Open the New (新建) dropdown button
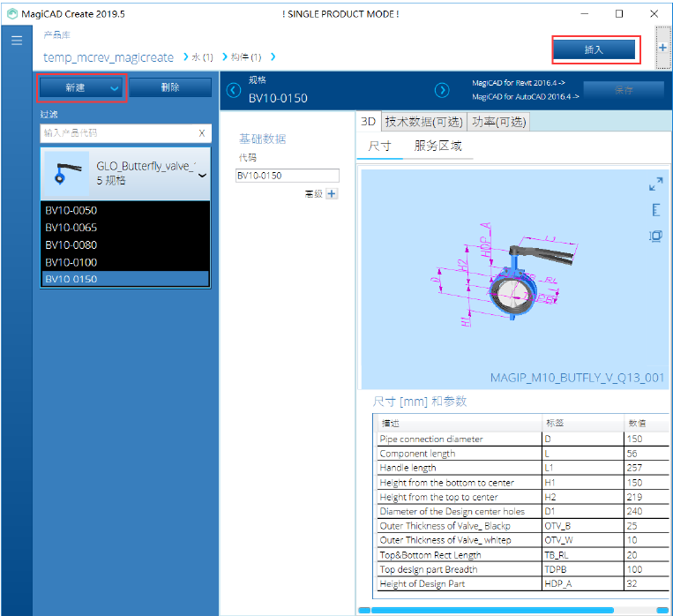The height and width of the screenshot is (616, 673). 81,87
